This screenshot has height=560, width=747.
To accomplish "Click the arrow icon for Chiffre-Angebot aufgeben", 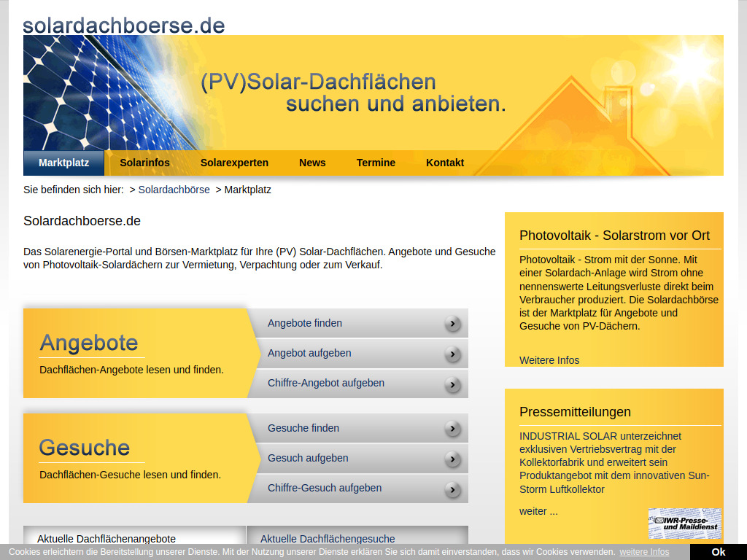I will tap(454, 383).
